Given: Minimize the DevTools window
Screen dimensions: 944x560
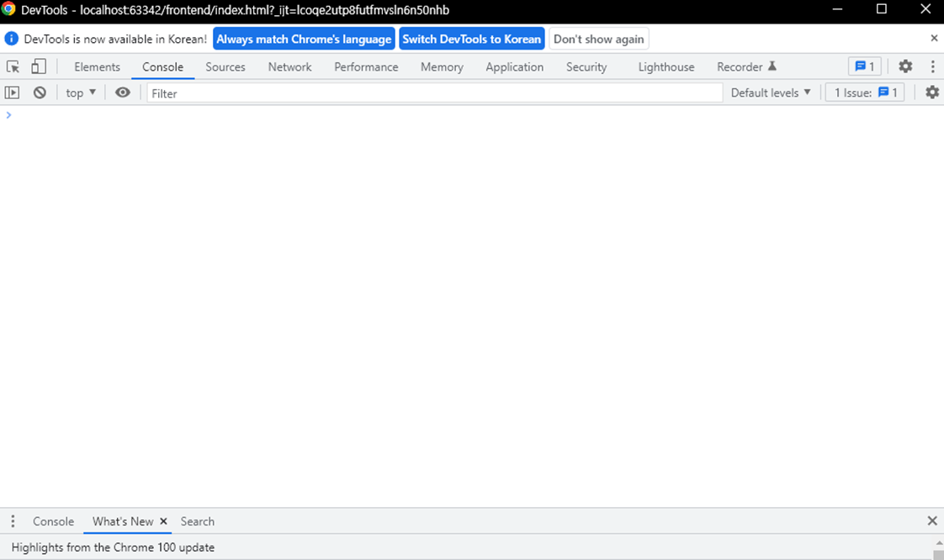Looking at the screenshot, I should (x=837, y=9).
